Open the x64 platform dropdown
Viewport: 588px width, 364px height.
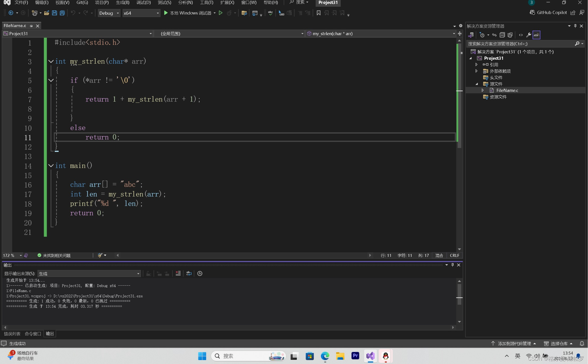tap(141, 13)
